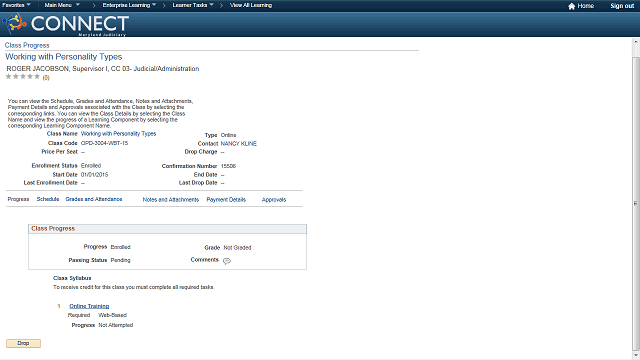Go to View All Learning breadcrumb
Image resolution: width=640 pixels, height=360 pixels.
click(251, 5)
